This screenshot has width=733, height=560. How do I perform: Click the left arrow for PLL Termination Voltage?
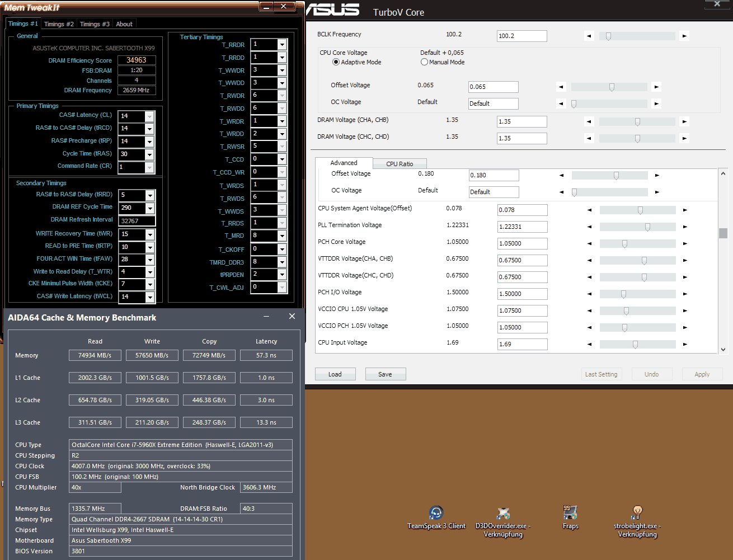coord(589,227)
